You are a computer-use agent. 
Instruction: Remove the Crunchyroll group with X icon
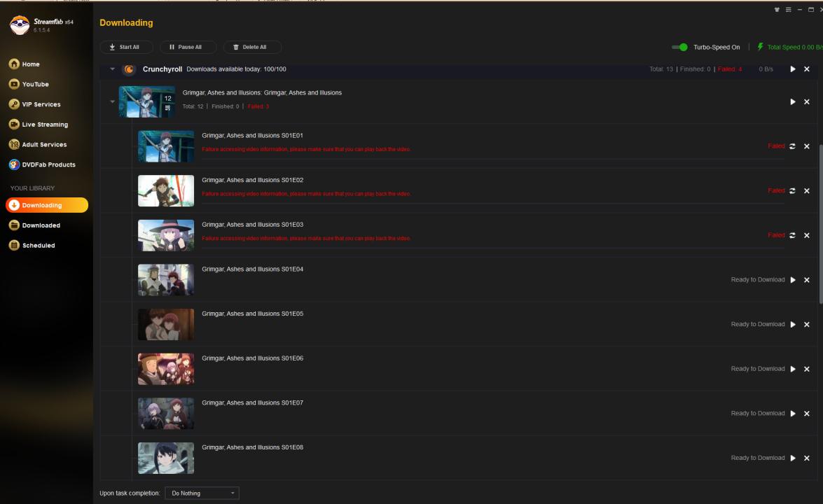(x=807, y=69)
